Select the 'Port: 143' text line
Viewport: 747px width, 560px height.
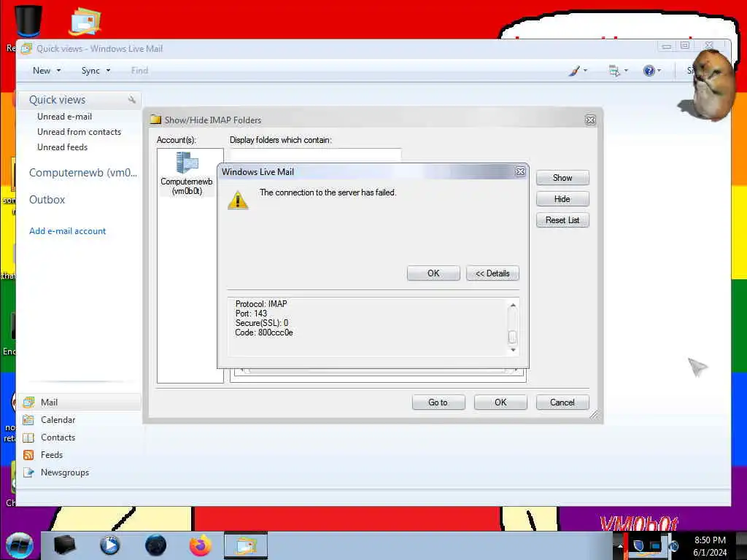point(251,314)
